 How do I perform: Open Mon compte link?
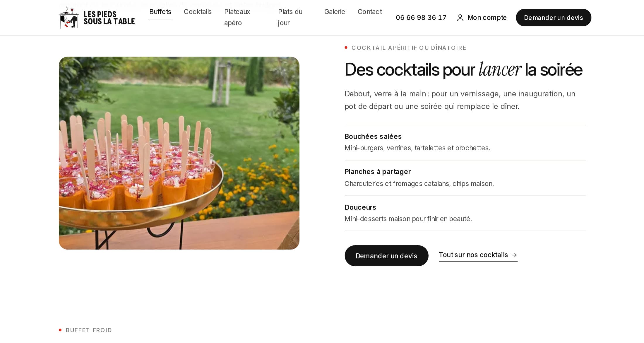coord(482,18)
